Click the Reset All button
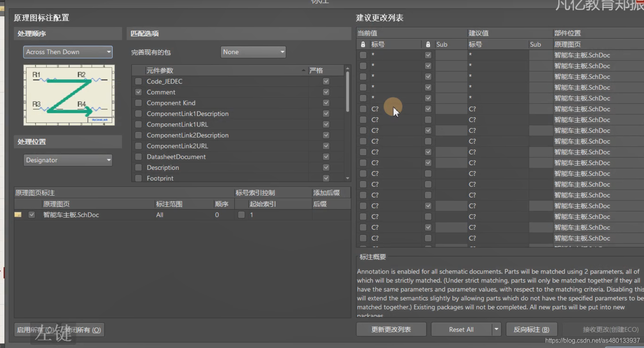Screen dimensions: 644x348 tap(461, 329)
